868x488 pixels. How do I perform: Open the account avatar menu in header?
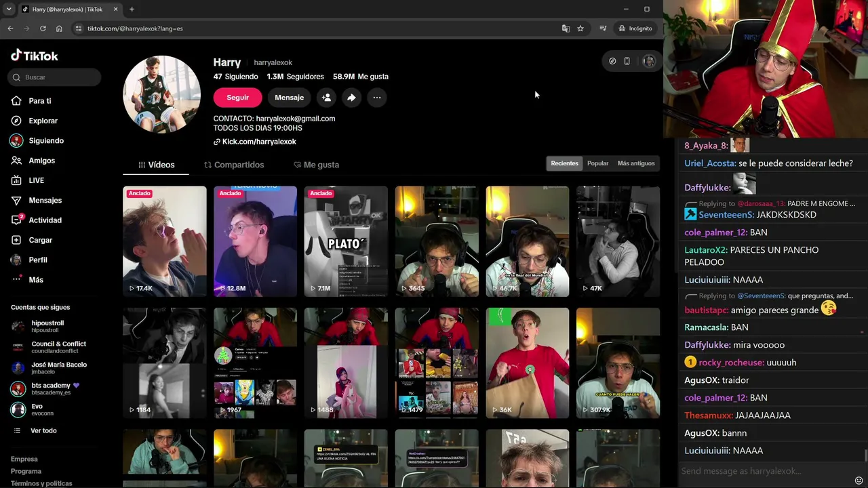(649, 61)
